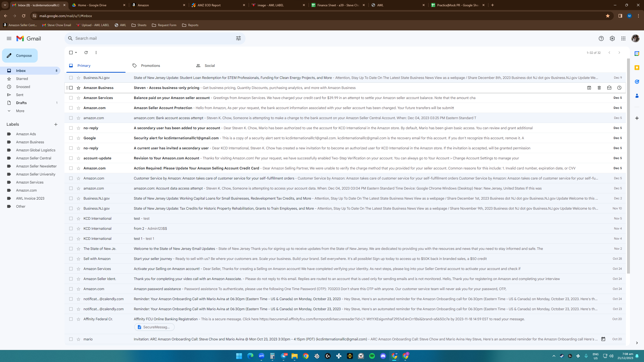Screen dimensions: 644x362
Task: Open the Request Form bookmark folder
Action: point(164,25)
